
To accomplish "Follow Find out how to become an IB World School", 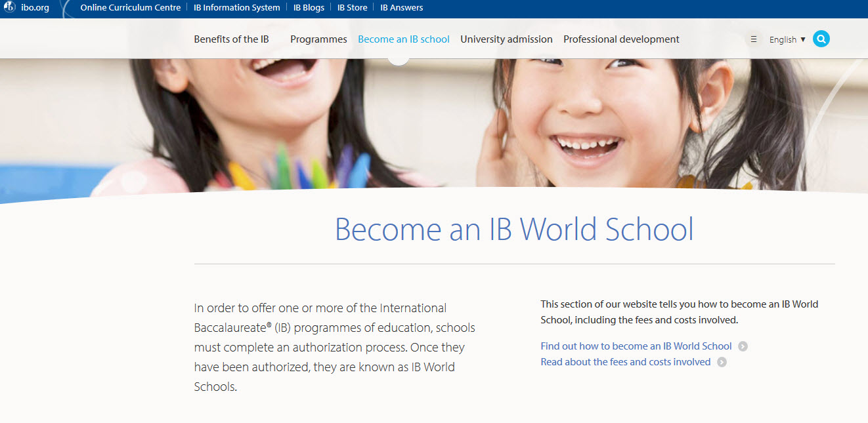I will pos(636,346).
